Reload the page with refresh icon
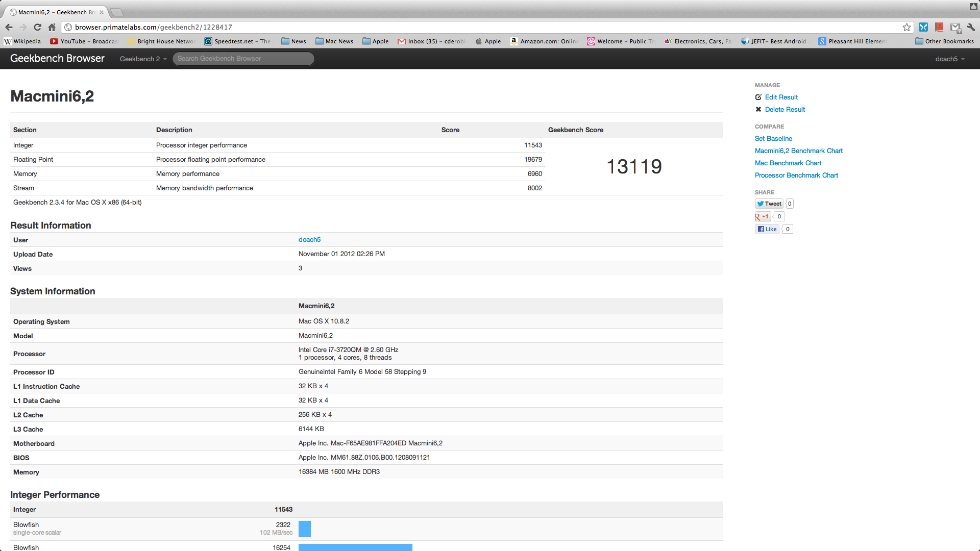The height and width of the screenshot is (551, 980). (37, 27)
